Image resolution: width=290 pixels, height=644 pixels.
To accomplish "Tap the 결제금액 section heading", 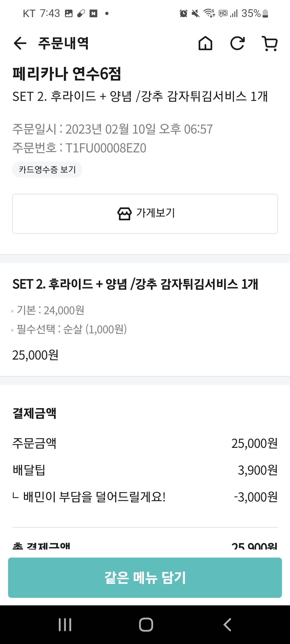I will [x=34, y=413].
